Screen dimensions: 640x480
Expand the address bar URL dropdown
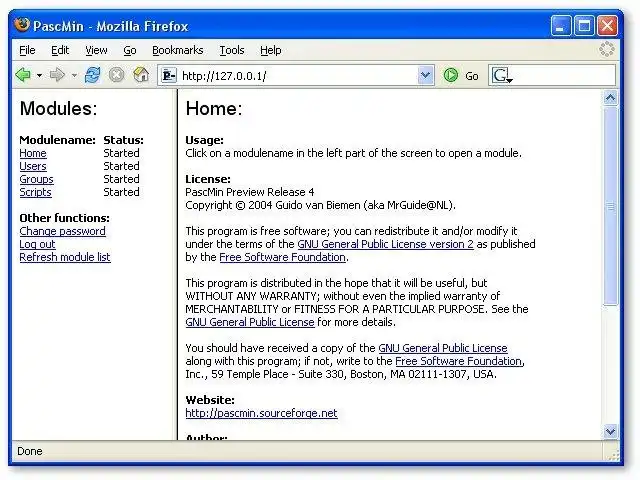pyautogui.click(x=425, y=75)
